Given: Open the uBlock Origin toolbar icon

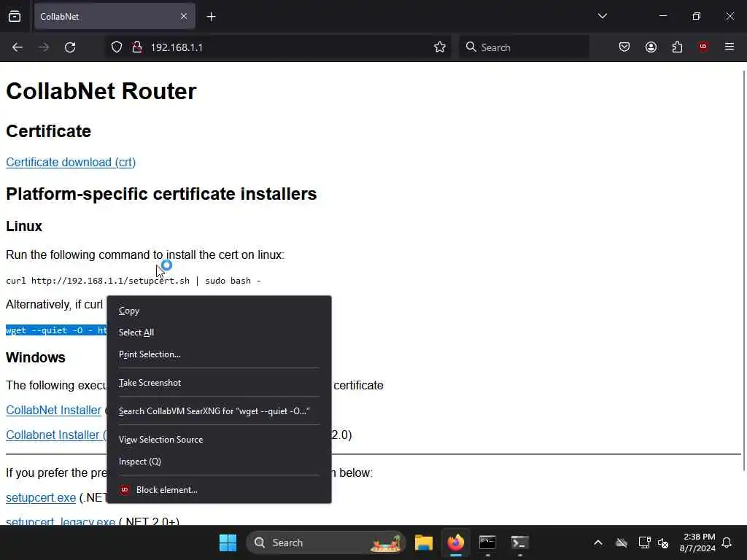Looking at the screenshot, I should coord(703,47).
